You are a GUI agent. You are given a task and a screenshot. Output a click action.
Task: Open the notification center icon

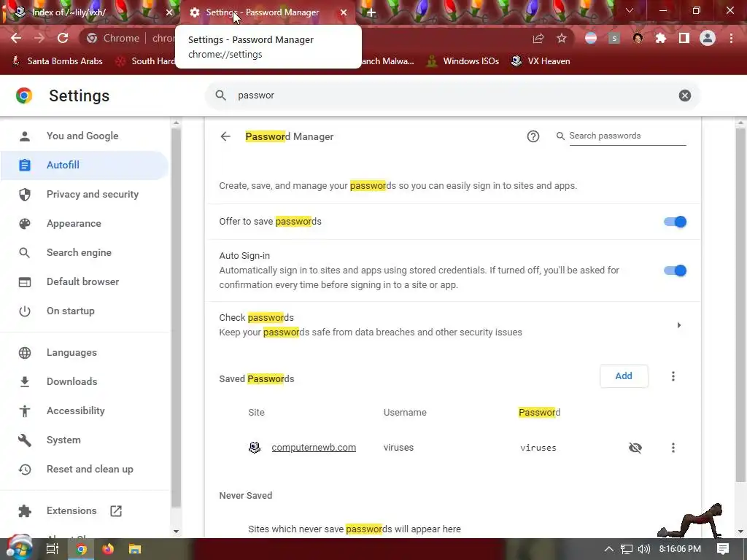point(723,549)
